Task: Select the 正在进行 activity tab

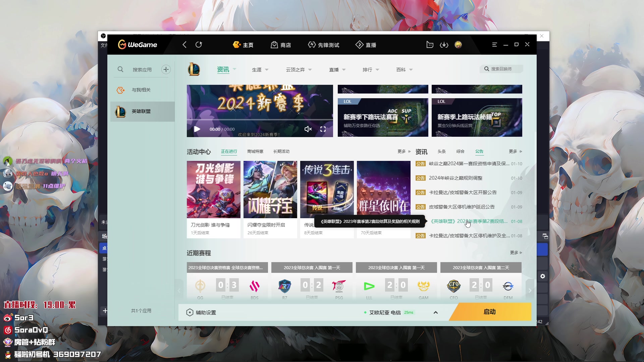Action: coord(229,152)
